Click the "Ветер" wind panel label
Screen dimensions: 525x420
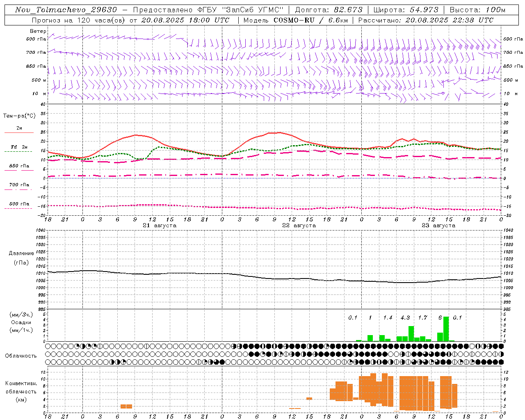[38, 31]
